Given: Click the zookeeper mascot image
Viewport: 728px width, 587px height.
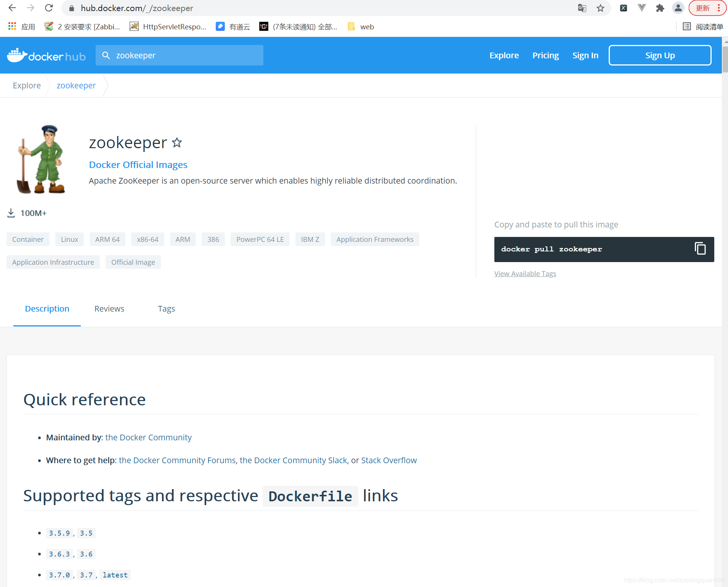Looking at the screenshot, I should 41,159.
